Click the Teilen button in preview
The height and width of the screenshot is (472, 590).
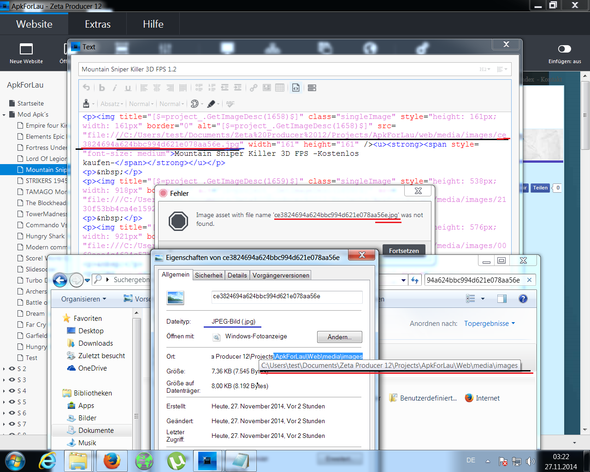(x=540, y=188)
